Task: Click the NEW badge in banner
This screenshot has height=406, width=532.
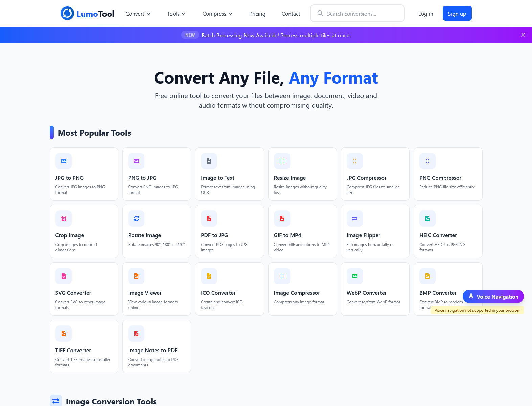Action: tap(190, 35)
